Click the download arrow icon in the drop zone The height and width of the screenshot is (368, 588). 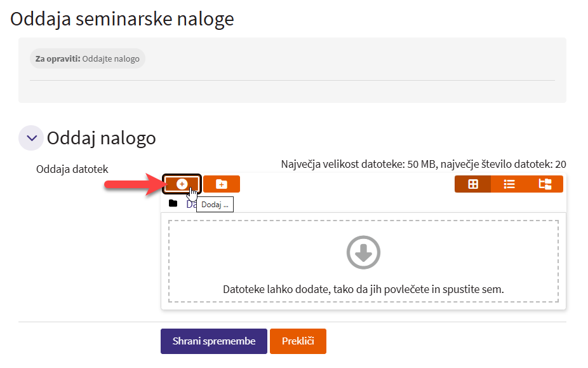pos(363,253)
